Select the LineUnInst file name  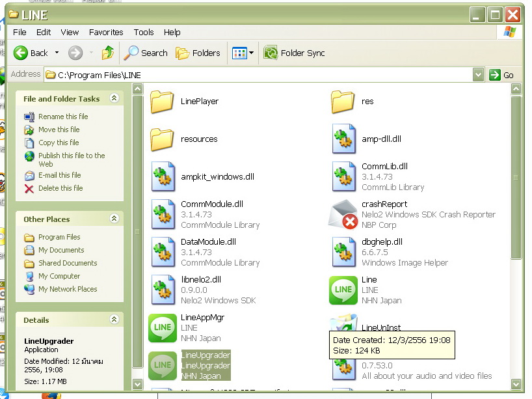(381, 327)
